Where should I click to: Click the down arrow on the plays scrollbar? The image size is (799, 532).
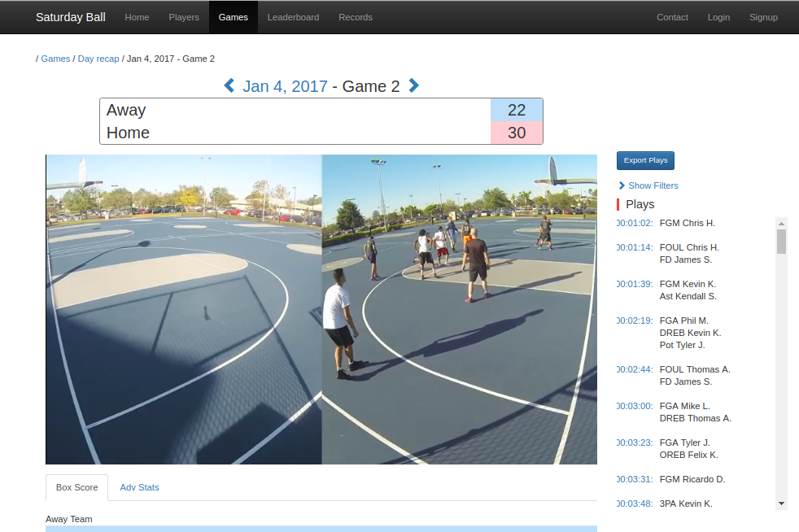click(x=783, y=502)
